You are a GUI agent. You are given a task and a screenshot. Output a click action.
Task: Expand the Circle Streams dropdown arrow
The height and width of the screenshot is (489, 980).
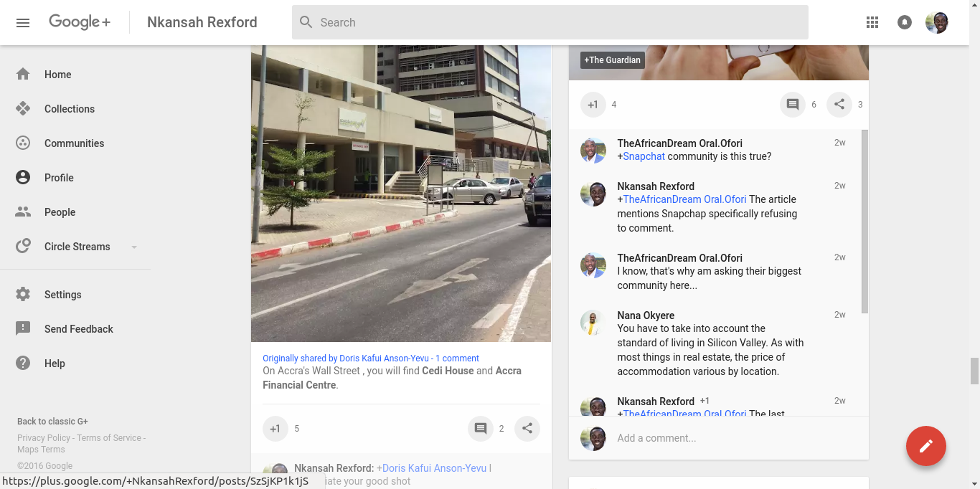(x=134, y=247)
